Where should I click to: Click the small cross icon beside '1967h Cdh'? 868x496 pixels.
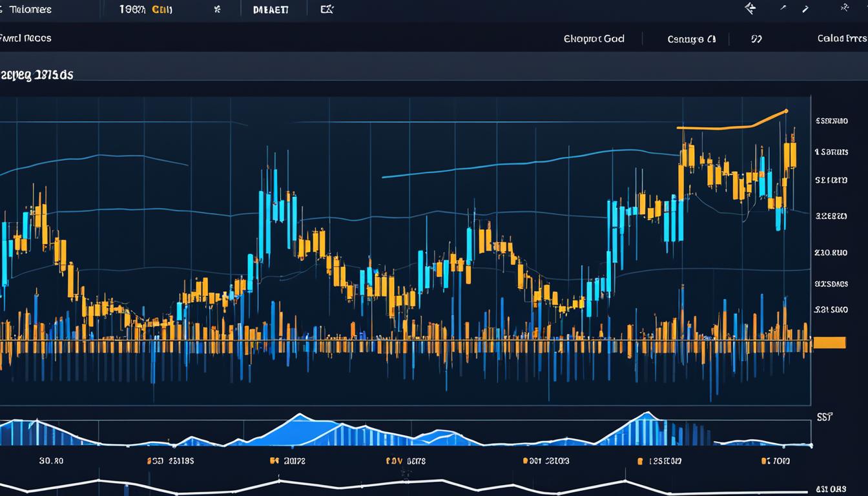(x=218, y=10)
